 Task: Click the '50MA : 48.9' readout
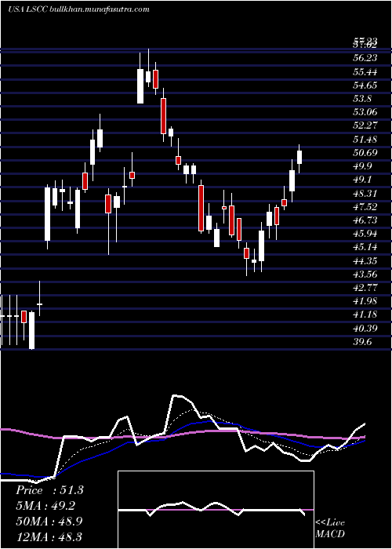49,521
